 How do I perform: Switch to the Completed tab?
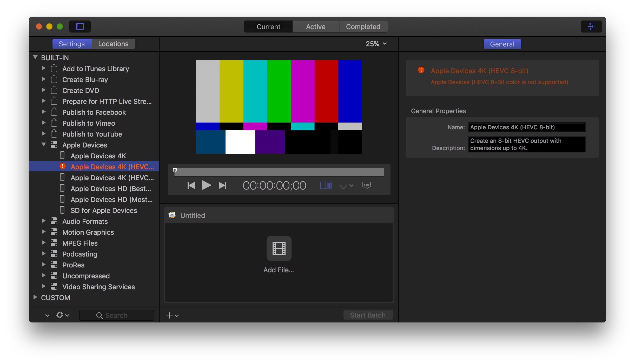click(x=363, y=26)
